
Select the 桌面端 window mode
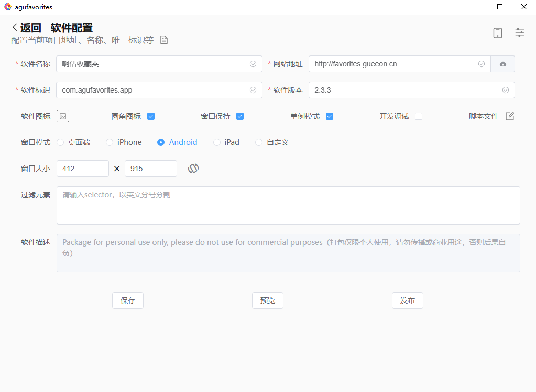[60, 142]
